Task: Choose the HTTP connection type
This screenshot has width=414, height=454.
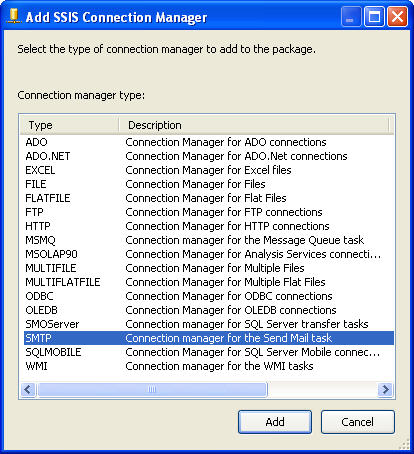Action: (x=209, y=226)
